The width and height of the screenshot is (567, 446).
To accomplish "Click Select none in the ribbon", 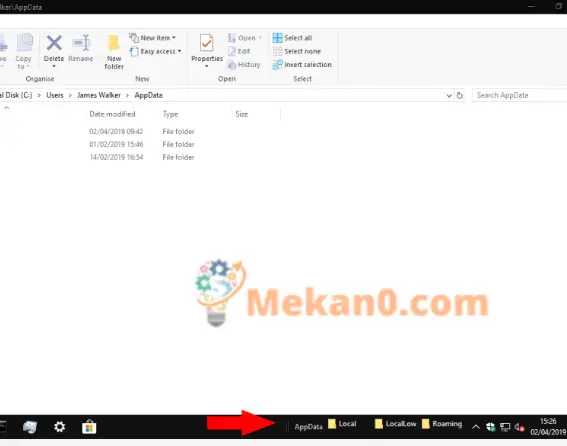I will point(297,51).
